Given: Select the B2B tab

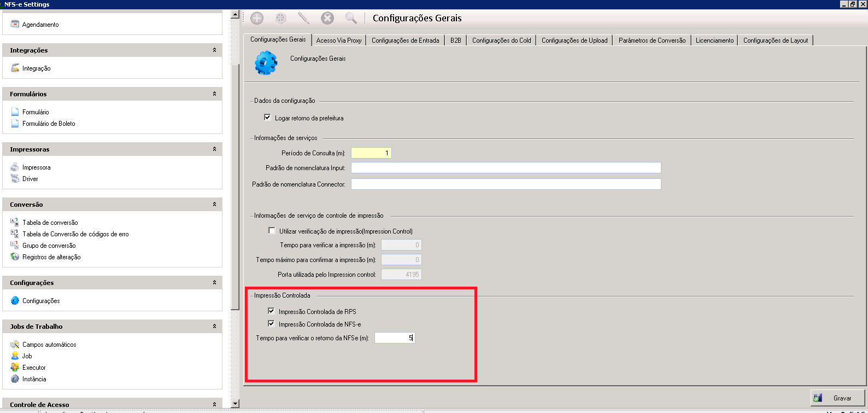Looking at the screenshot, I should point(456,40).
